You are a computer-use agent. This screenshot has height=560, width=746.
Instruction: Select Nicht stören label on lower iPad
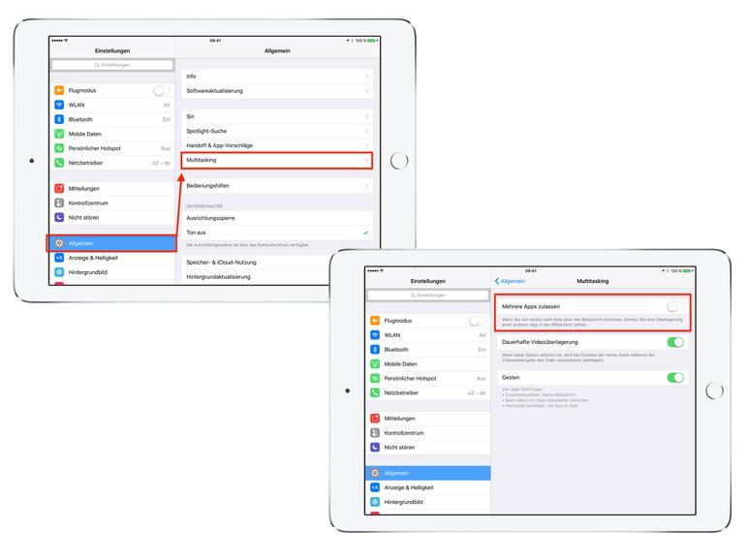point(399,448)
